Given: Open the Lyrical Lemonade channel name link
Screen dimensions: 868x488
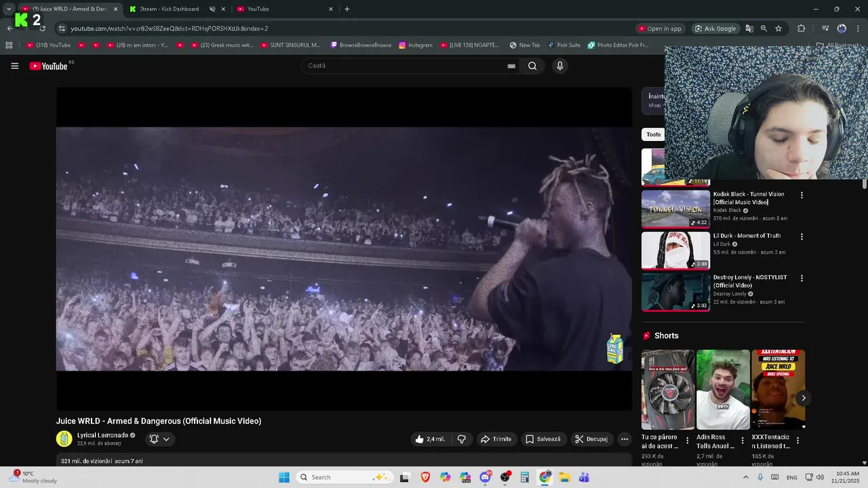Looking at the screenshot, I should 102,435.
